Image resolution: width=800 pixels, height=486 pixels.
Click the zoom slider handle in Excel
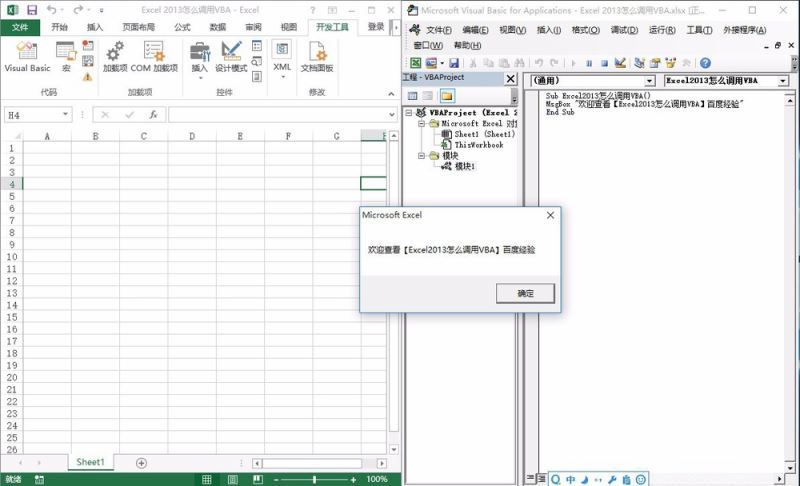(x=314, y=479)
